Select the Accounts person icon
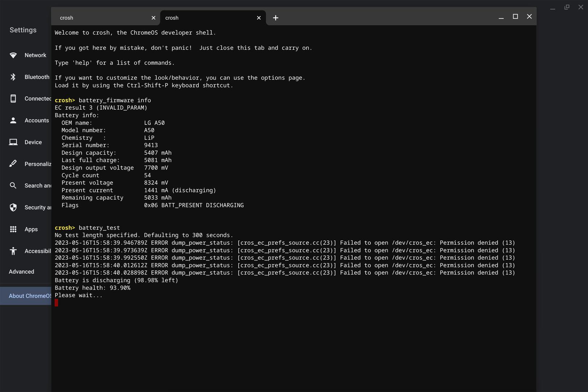Viewport: 588px width, 392px height. pyautogui.click(x=13, y=121)
